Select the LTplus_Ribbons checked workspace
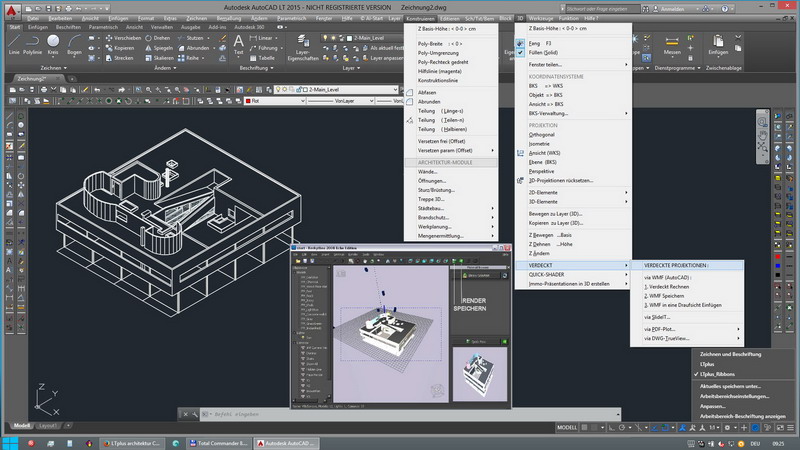The image size is (800, 450). coord(718,372)
